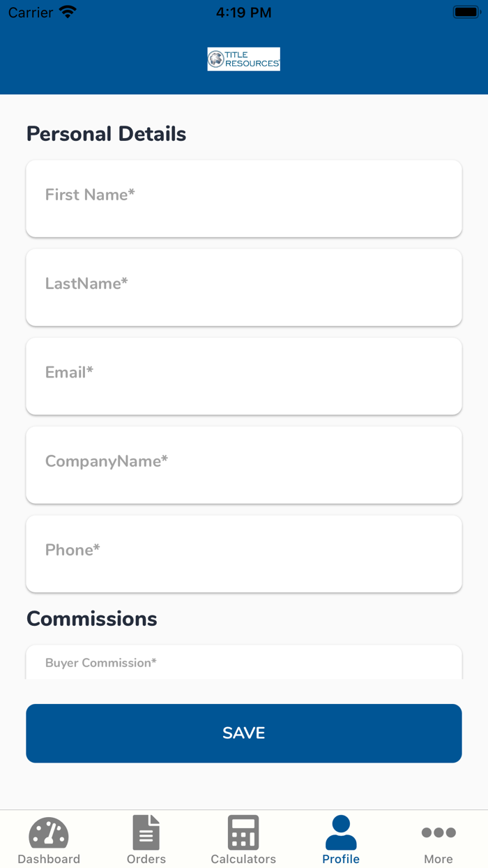Click into the LastName field
Screen dimensions: 488x868
243,287
